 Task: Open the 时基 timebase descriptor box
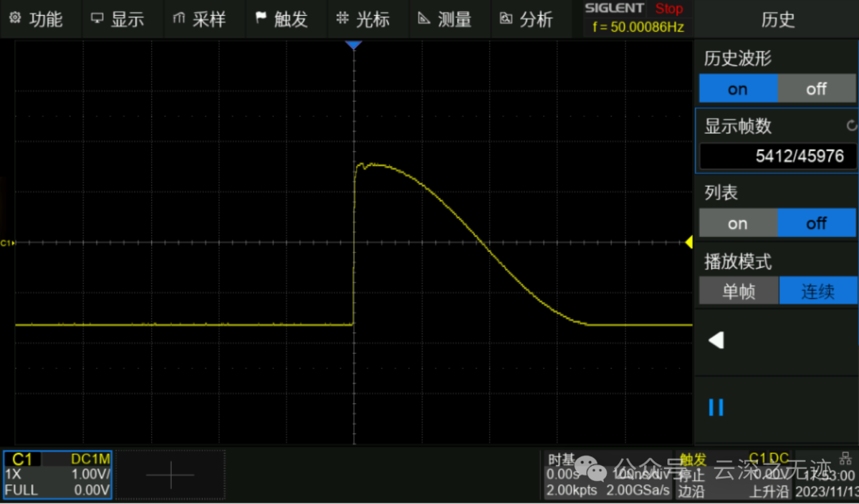[x=608, y=475]
